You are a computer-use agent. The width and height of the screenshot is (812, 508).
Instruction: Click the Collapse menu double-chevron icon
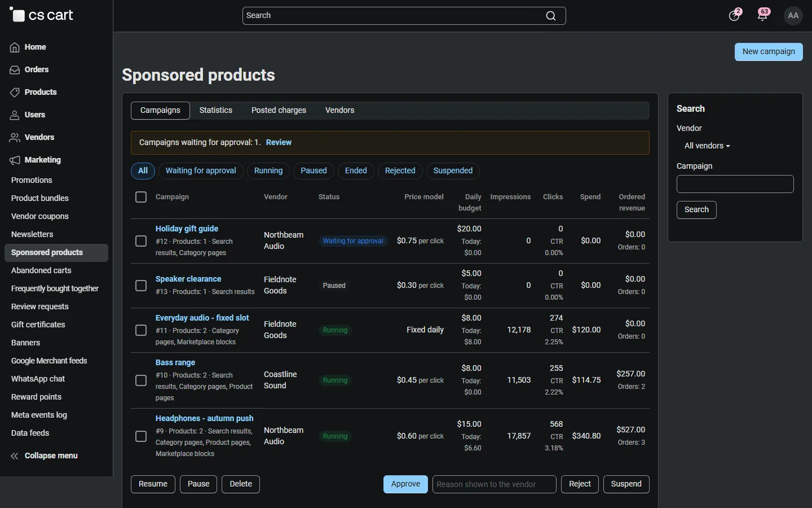(15, 456)
